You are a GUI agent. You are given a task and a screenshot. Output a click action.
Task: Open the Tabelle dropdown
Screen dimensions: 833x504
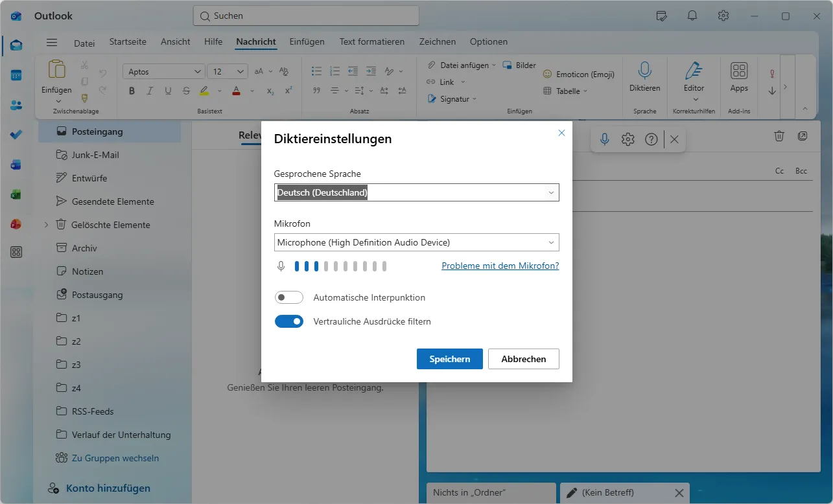565,91
